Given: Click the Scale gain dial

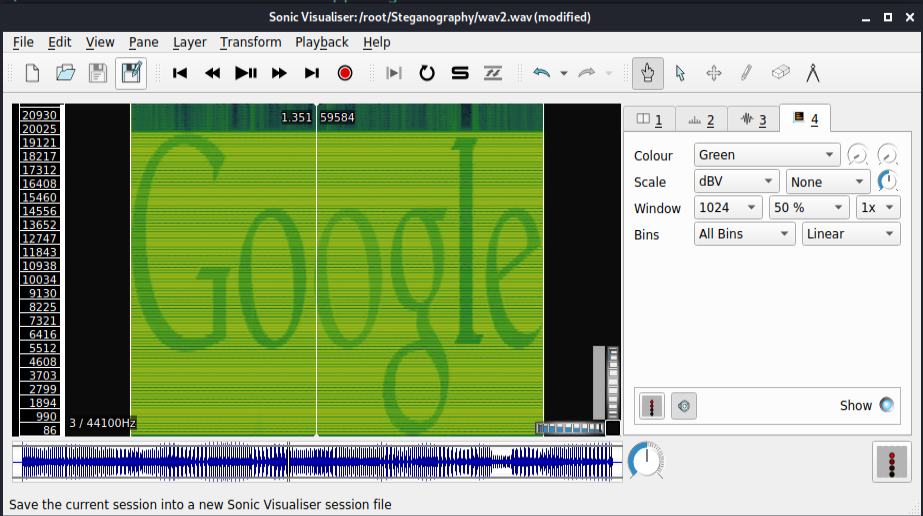Looking at the screenshot, I should pos(888,181).
